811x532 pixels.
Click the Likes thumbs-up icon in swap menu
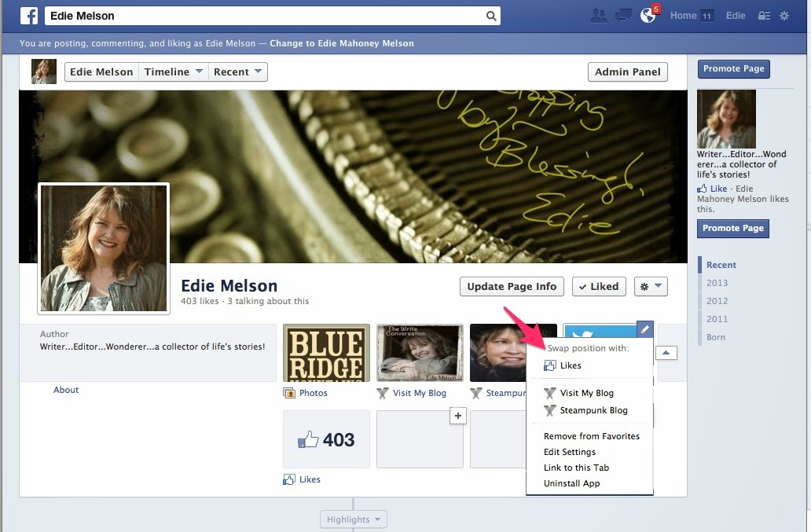[549, 365]
